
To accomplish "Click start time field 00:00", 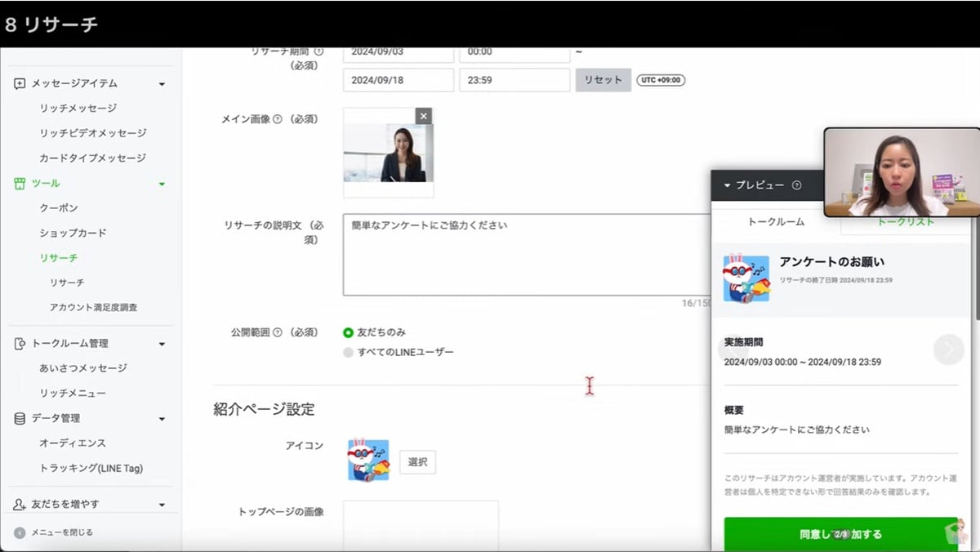I will (x=514, y=53).
